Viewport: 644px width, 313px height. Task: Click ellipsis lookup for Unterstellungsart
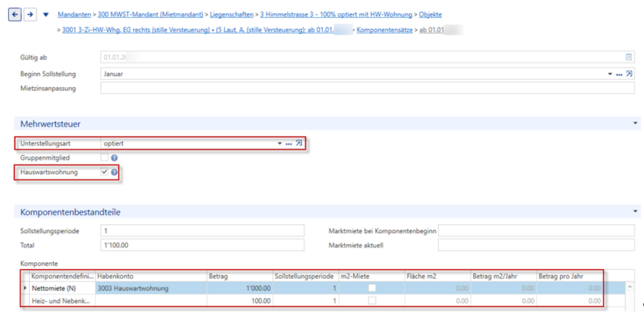289,144
